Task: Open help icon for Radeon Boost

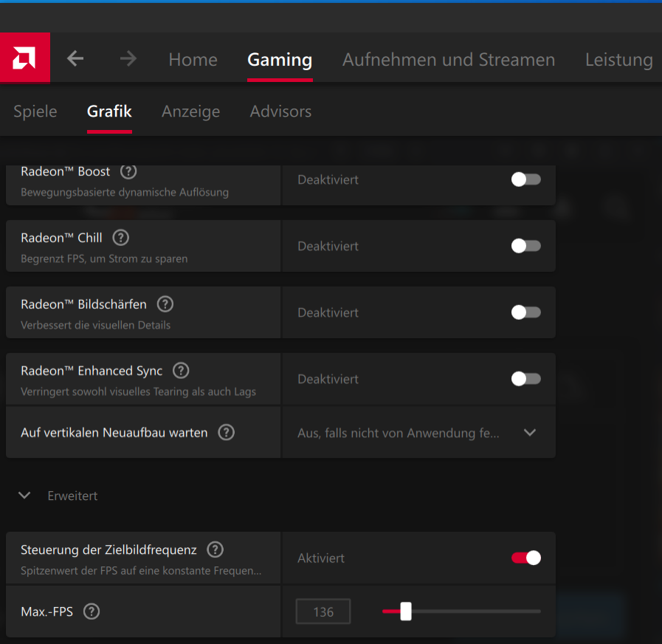Action: 128,171
